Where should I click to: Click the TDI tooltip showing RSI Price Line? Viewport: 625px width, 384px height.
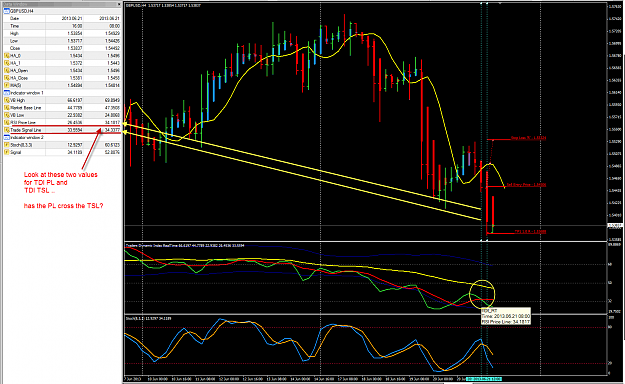point(506,316)
